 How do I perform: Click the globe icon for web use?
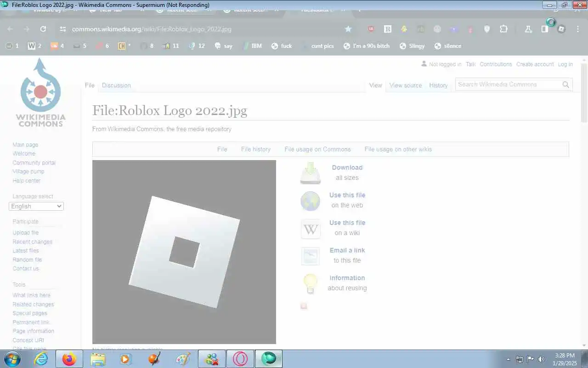(x=311, y=201)
